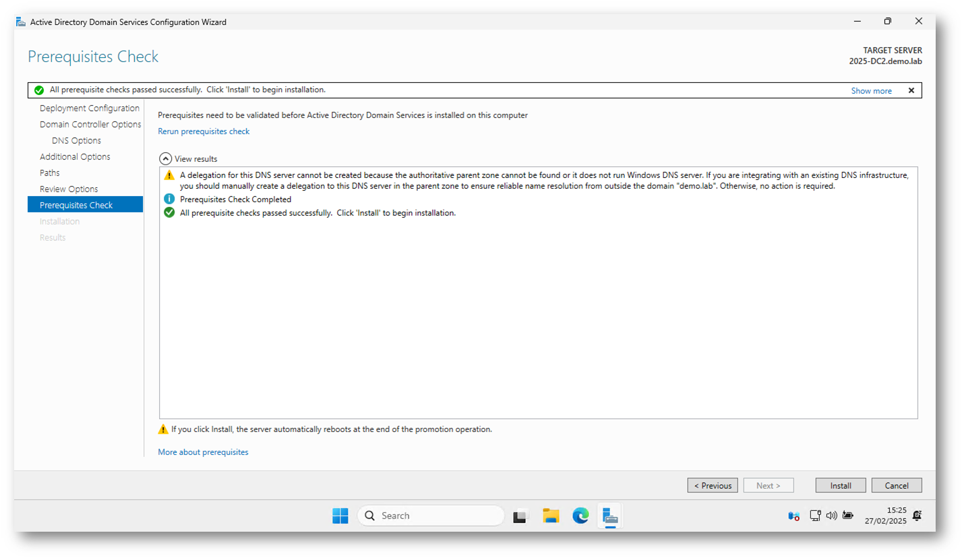The image size is (964, 560).
Task: Click the wizard title bar app icon
Action: tap(21, 22)
